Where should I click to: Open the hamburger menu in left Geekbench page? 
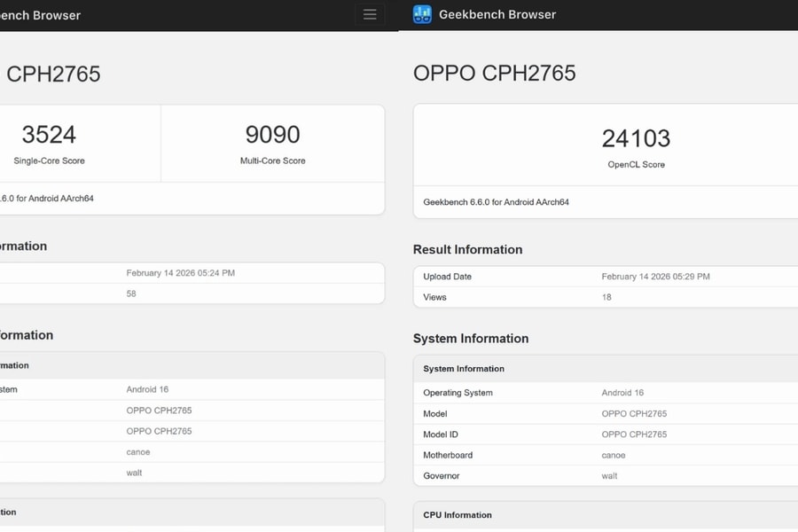pyautogui.click(x=370, y=15)
